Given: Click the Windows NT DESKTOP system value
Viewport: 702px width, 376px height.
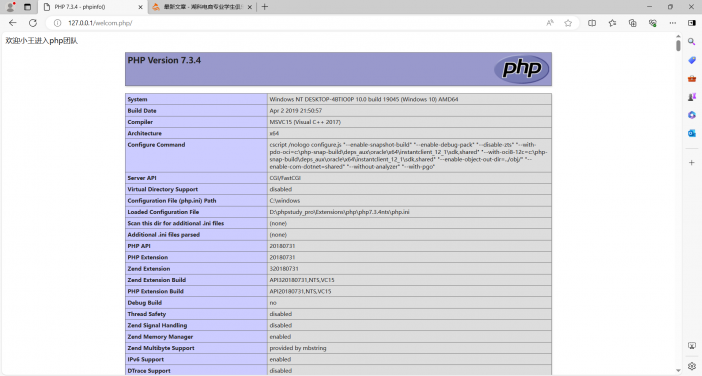Looking at the screenshot, I should pos(364,99).
